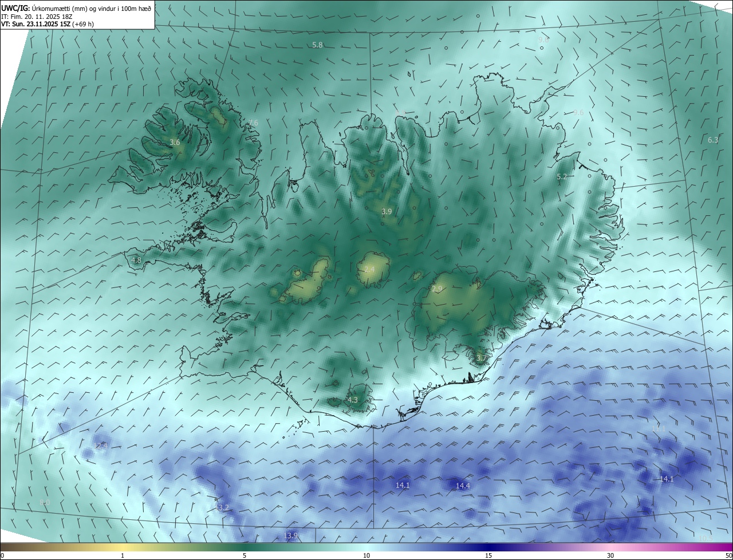Select the 3.9 value label
733x560 pixels.
point(387,211)
